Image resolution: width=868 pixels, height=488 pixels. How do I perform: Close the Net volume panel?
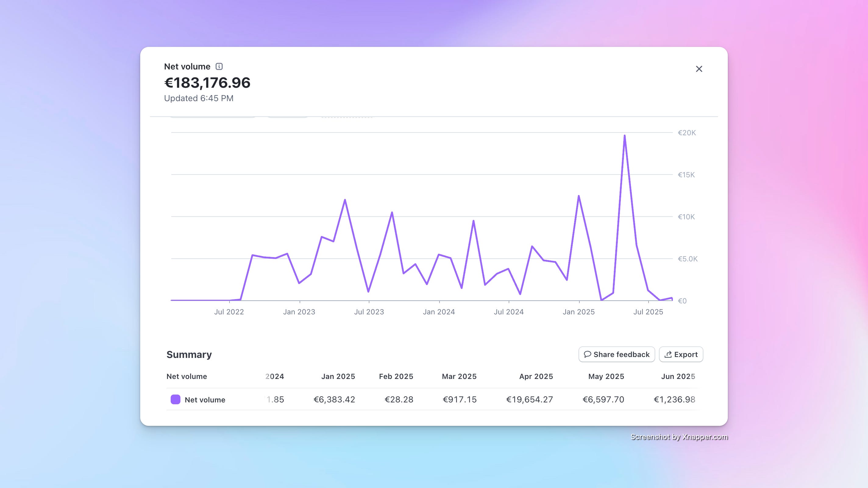point(699,69)
